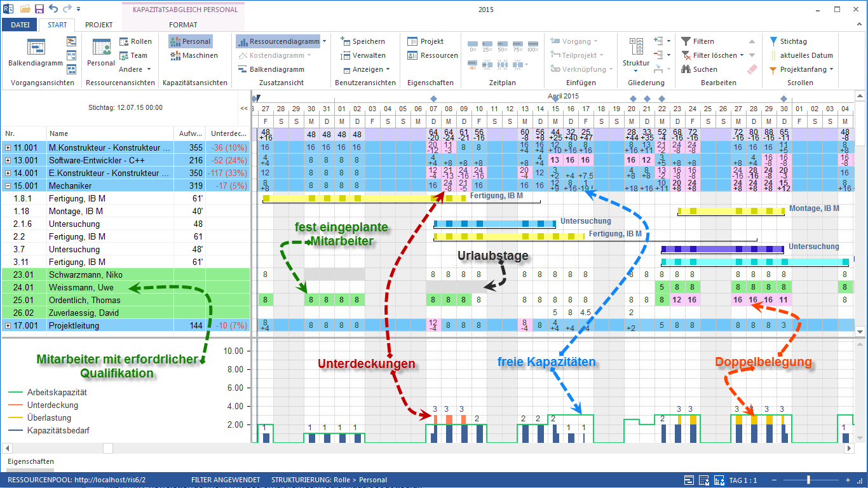The width and height of the screenshot is (868, 488).
Task: Adjust the zoom slider in status bar
Action: [x=808, y=480]
